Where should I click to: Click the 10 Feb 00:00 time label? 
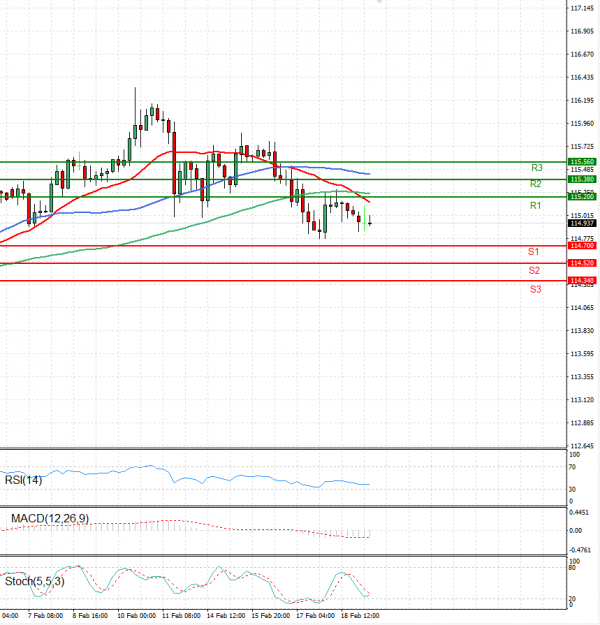tap(136, 616)
